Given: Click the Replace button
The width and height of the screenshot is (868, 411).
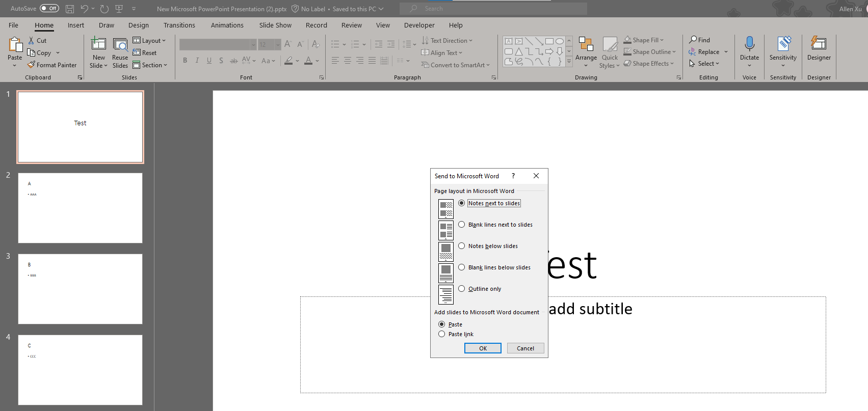Looking at the screenshot, I should pyautogui.click(x=704, y=52).
